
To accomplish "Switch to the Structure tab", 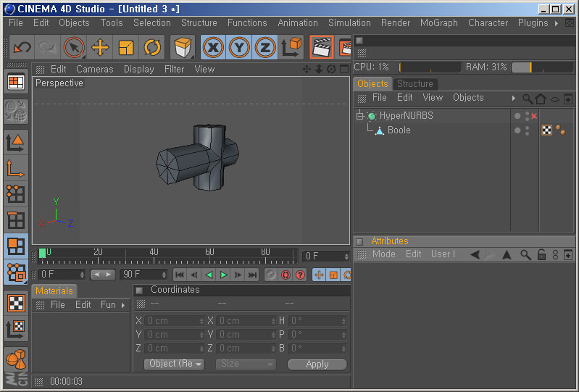I will coord(415,84).
